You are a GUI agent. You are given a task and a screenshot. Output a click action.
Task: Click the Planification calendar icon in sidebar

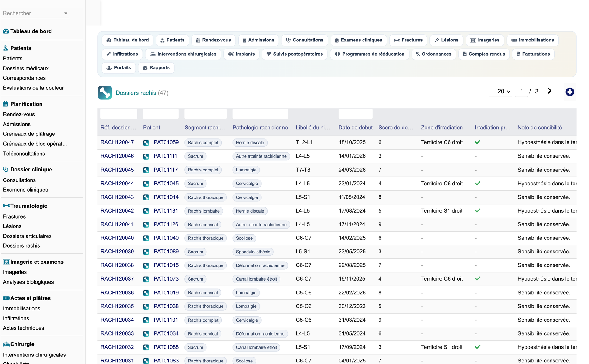(x=5, y=104)
